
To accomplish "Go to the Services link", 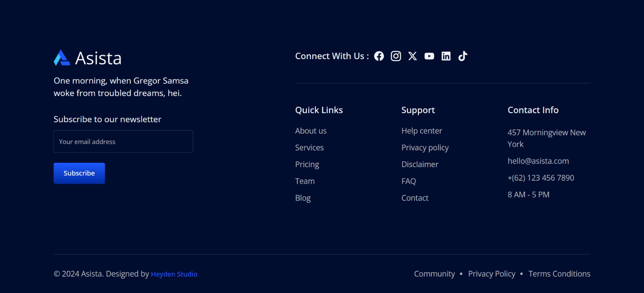I will [309, 147].
